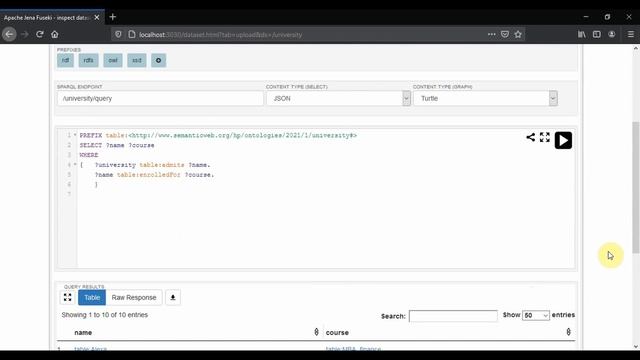This screenshot has width=640, height=360.
Task: Open Firefox account menu
Action: pos(611,34)
